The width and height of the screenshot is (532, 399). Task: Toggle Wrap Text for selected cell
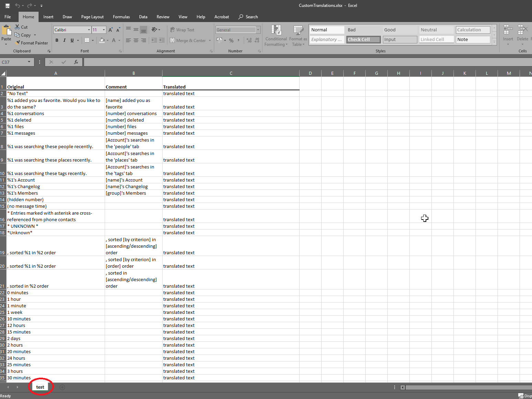[182, 30]
